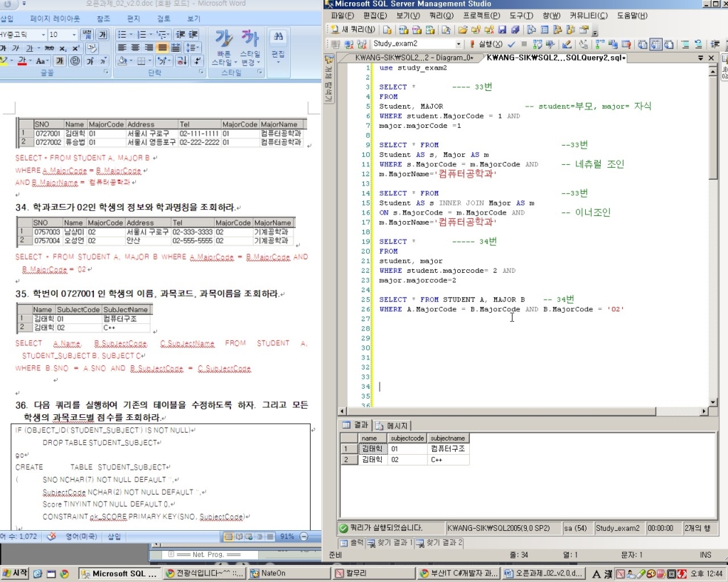Toggle Align Right in Word
The width and height of the screenshot is (728, 582).
coord(149,48)
